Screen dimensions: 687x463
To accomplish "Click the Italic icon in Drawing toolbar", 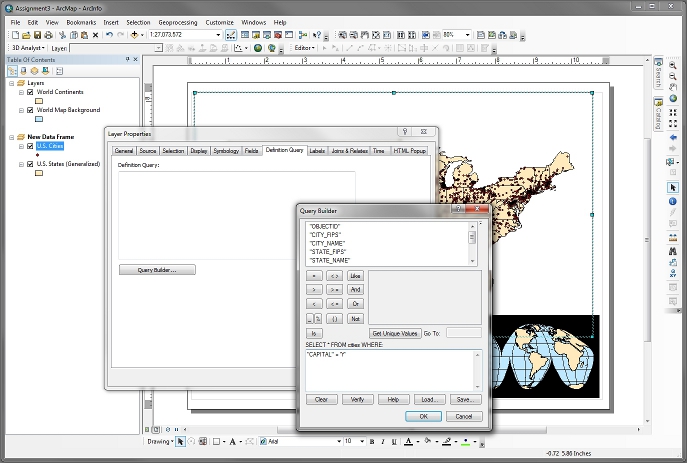I will point(383,442).
